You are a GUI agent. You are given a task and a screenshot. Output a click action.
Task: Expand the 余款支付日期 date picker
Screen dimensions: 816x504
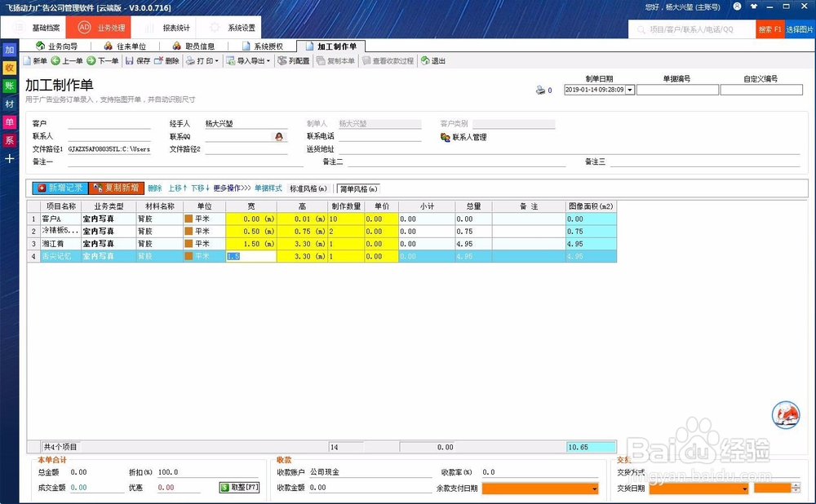point(594,487)
